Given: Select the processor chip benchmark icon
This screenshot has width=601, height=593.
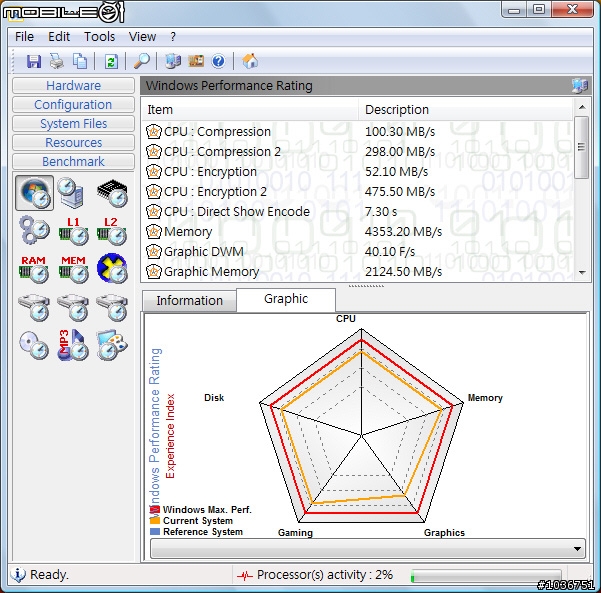Looking at the screenshot, I should pyautogui.click(x=112, y=193).
